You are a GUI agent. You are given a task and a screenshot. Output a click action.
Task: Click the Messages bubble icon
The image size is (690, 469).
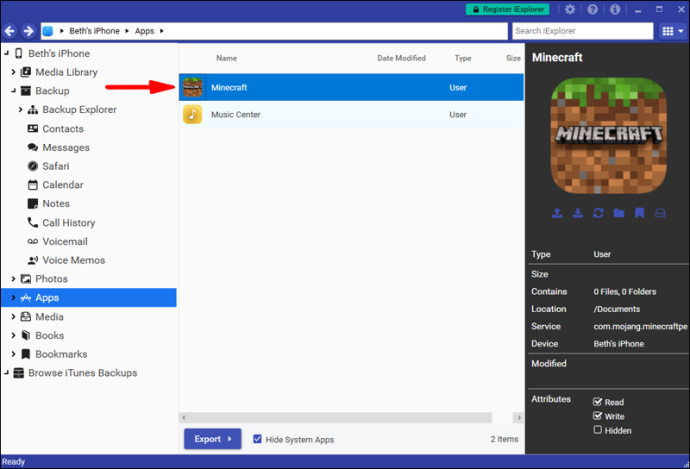(33, 147)
